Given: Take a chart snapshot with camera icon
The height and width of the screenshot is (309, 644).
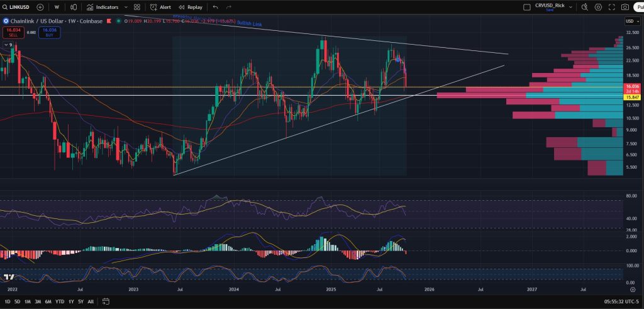Looking at the screenshot, I should 625,7.
